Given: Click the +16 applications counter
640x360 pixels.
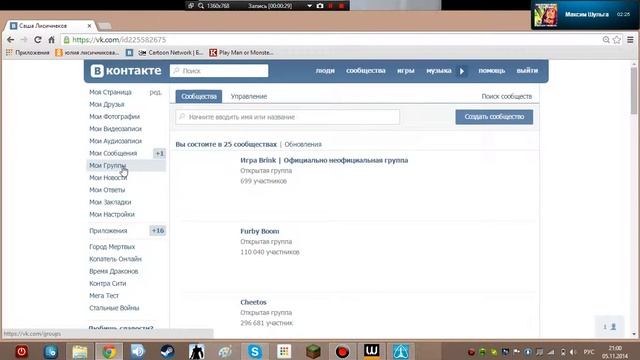Looking at the screenshot, I should [x=158, y=231].
